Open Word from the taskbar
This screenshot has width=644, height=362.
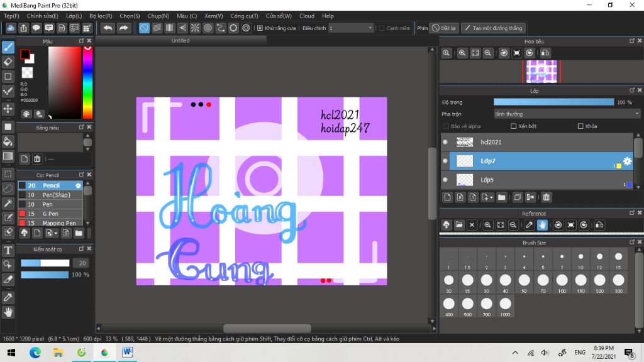127,353
